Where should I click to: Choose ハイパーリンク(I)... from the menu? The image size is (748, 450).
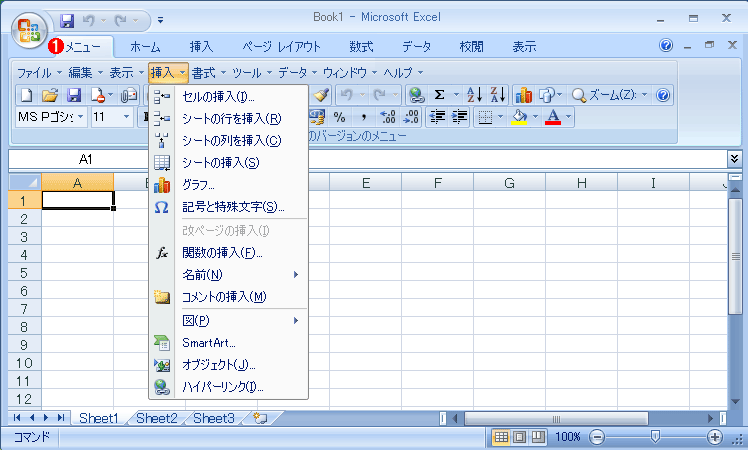pyautogui.click(x=229, y=387)
